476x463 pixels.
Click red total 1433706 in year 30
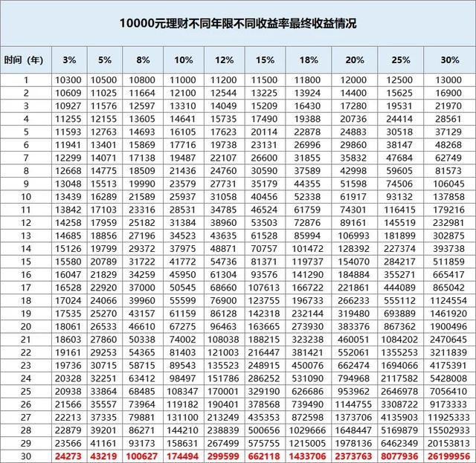point(307,456)
